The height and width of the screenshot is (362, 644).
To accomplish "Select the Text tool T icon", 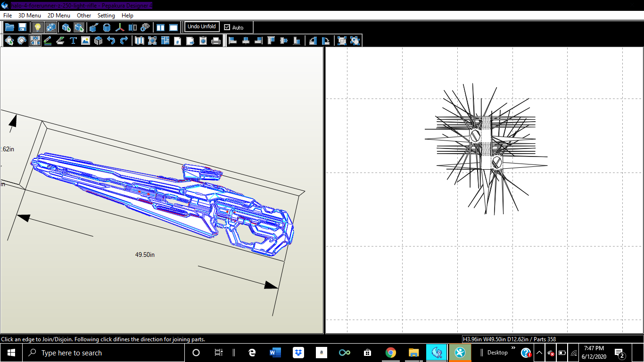I will [73, 41].
